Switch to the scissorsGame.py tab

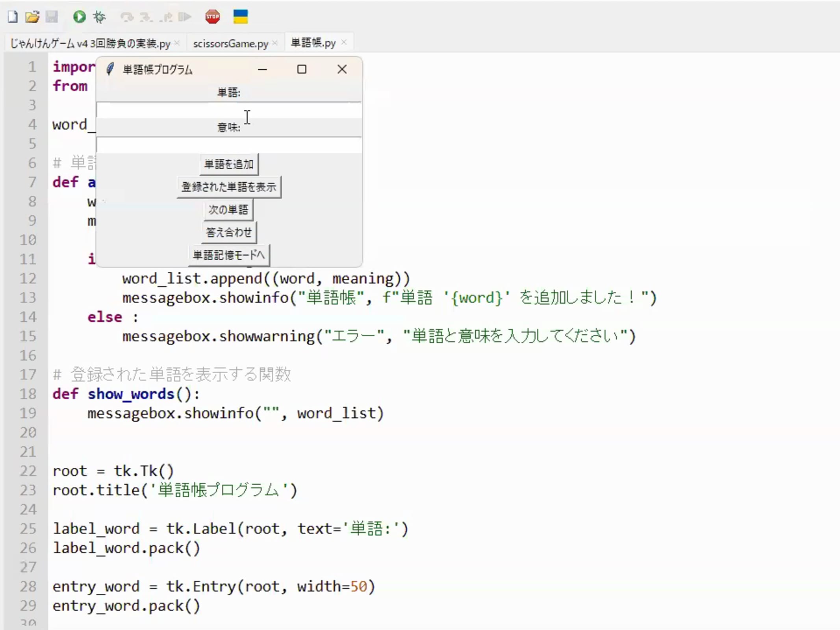[230, 43]
